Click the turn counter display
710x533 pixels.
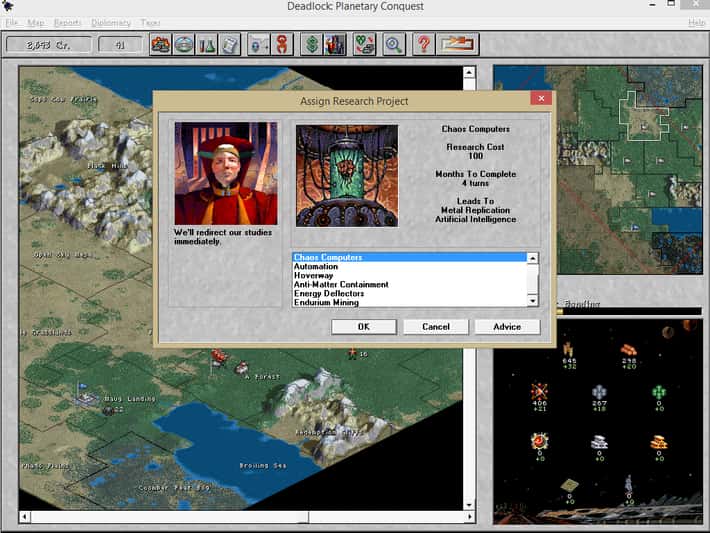(120, 45)
